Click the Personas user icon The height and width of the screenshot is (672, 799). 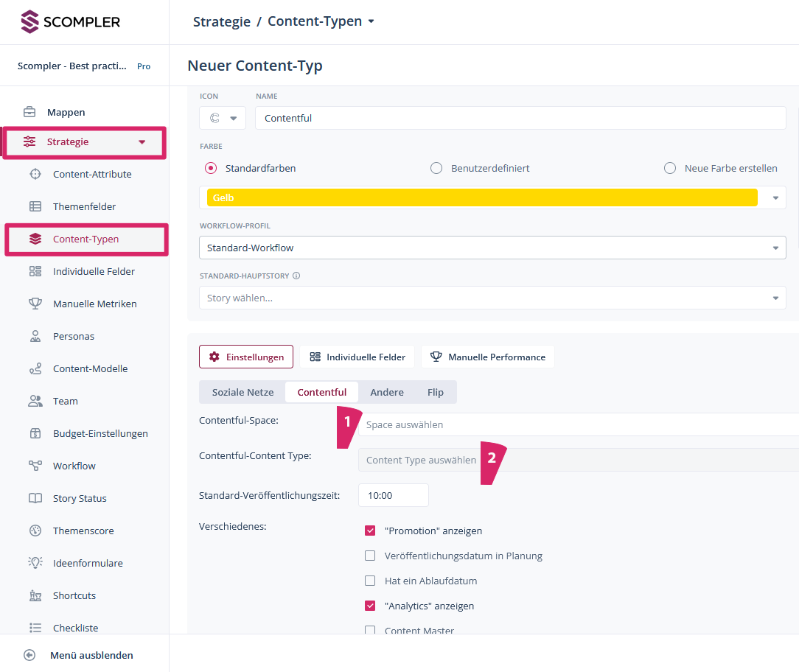tap(35, 337)
